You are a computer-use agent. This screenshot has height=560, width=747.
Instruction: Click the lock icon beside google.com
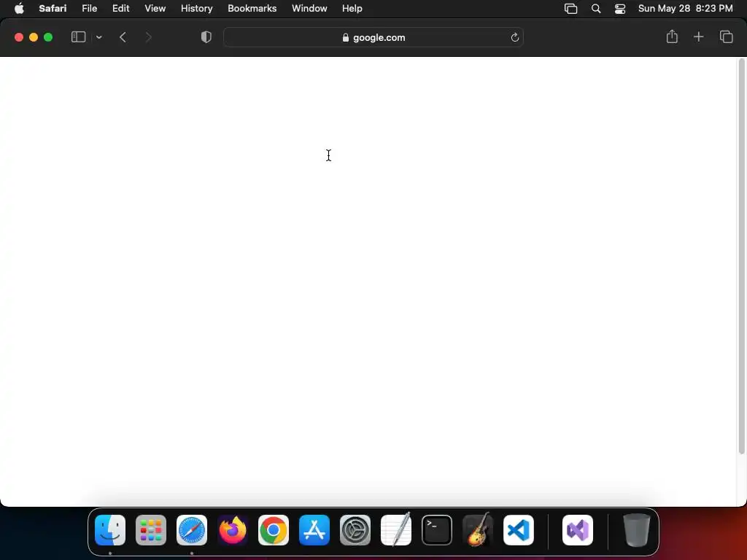(346, 38)
